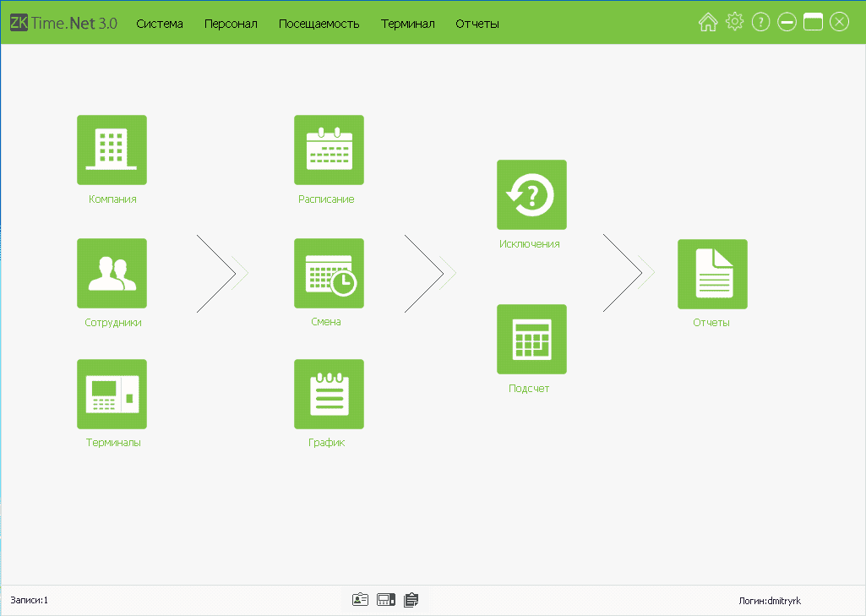Click the Сотрудники employees icon
866x616 pixels.
[112, 273]
